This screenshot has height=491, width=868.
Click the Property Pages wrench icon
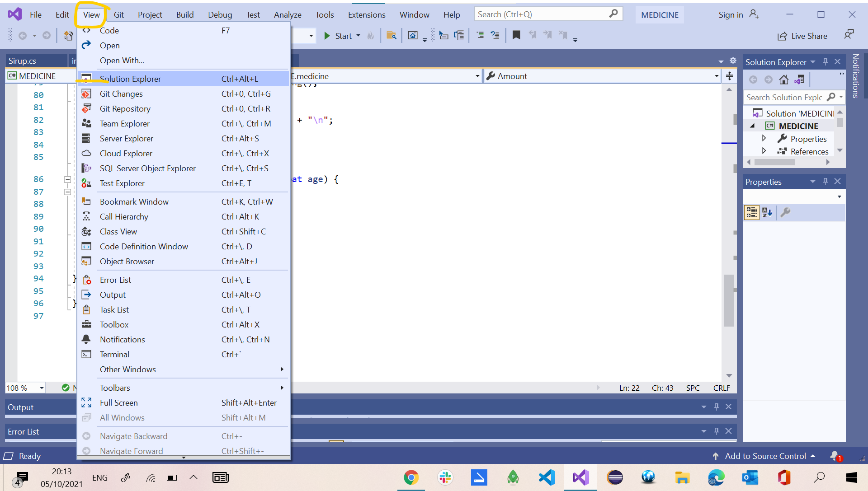pyautogui.click(x=786, y=212)
